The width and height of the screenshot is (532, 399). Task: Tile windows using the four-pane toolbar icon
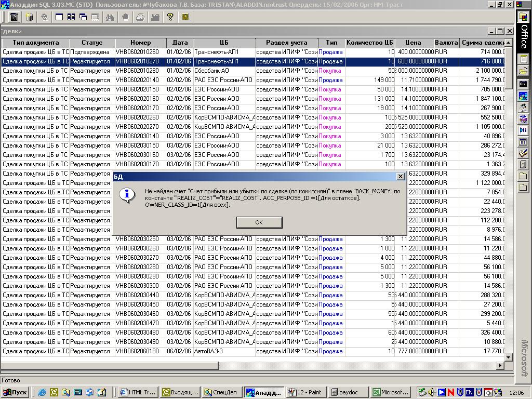pos(71,17)
